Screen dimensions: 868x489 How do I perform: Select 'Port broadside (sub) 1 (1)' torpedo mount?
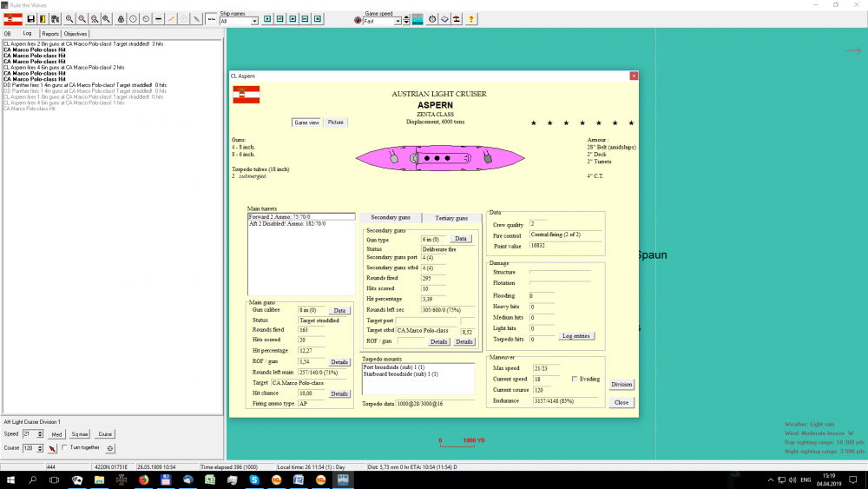tap(418, 367)
